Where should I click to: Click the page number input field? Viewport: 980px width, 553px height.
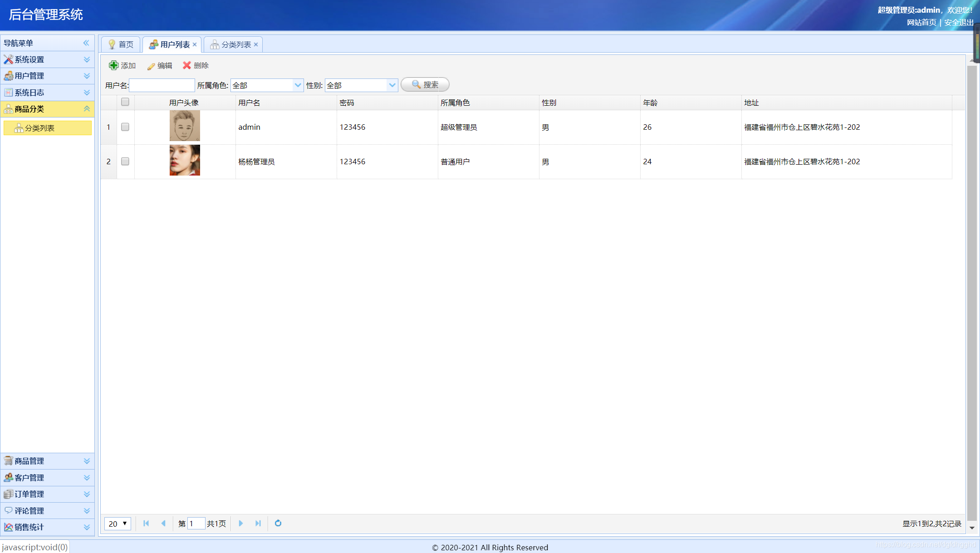click(x=196, y=524)
